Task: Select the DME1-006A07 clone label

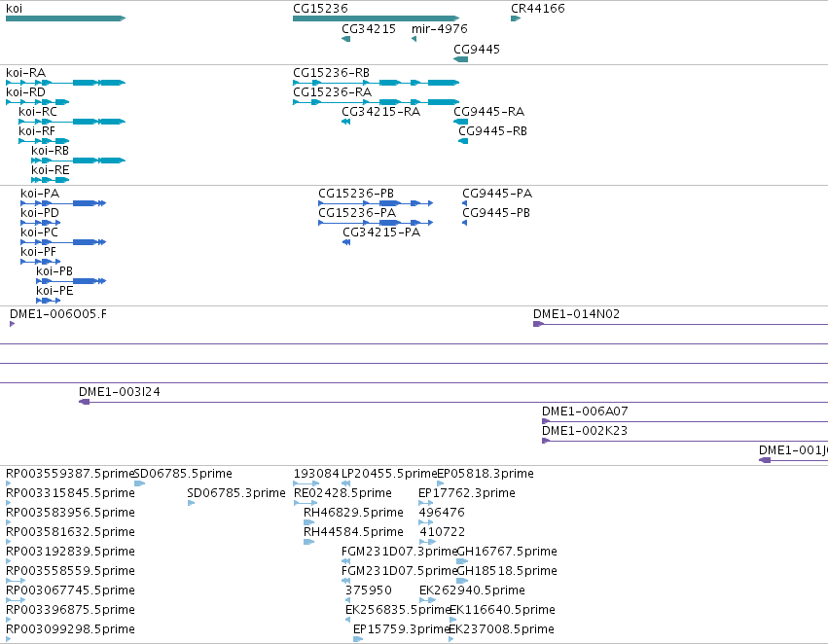Action: pos(585,411)
